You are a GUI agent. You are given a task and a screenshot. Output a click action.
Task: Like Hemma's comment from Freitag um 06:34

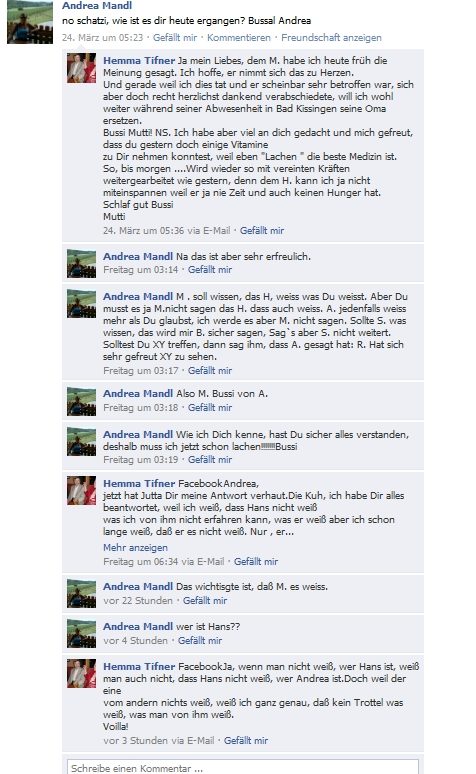256,561
